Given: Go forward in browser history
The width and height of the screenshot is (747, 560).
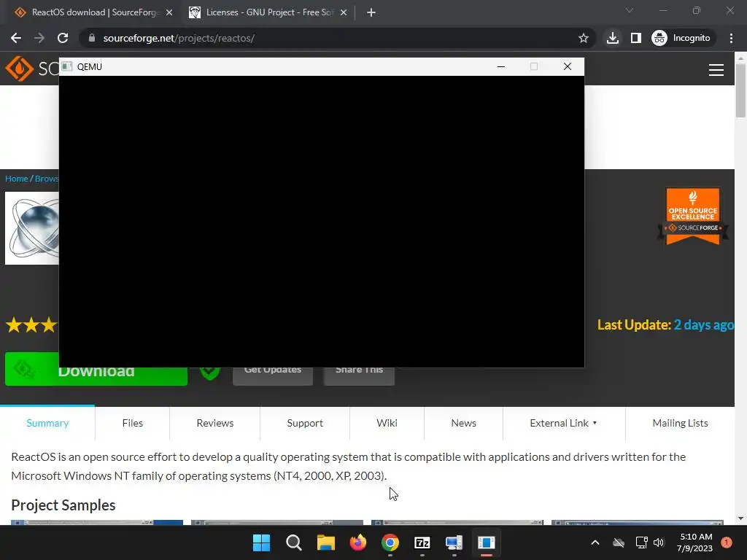Looking at the screenshot, I should point(39,38).
